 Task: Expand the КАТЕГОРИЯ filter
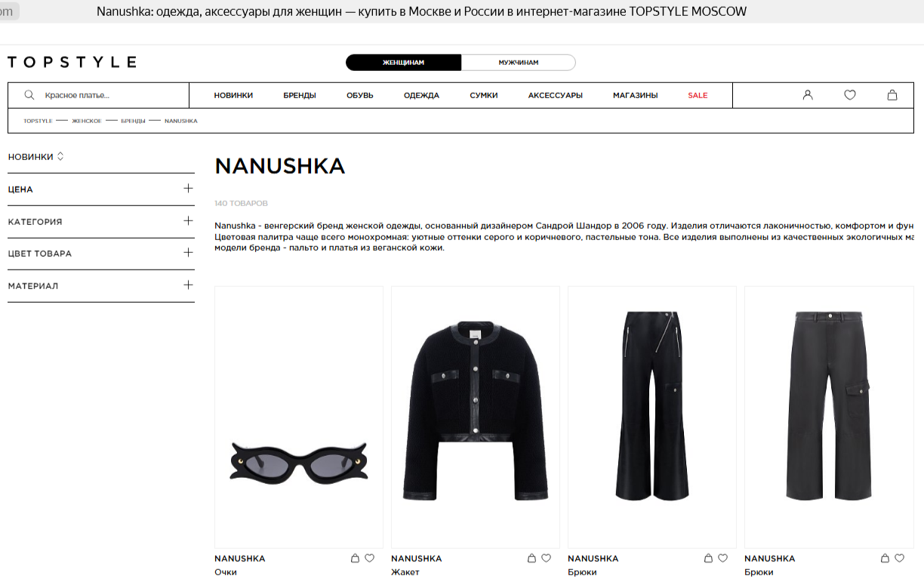point(101,222)
